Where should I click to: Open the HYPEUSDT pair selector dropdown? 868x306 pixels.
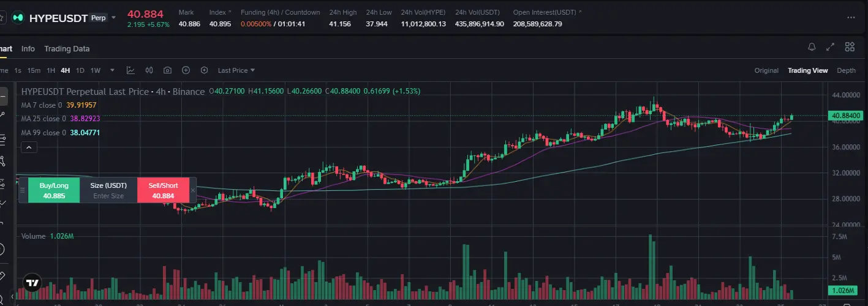pyautogui.click(x=113, y=18)
